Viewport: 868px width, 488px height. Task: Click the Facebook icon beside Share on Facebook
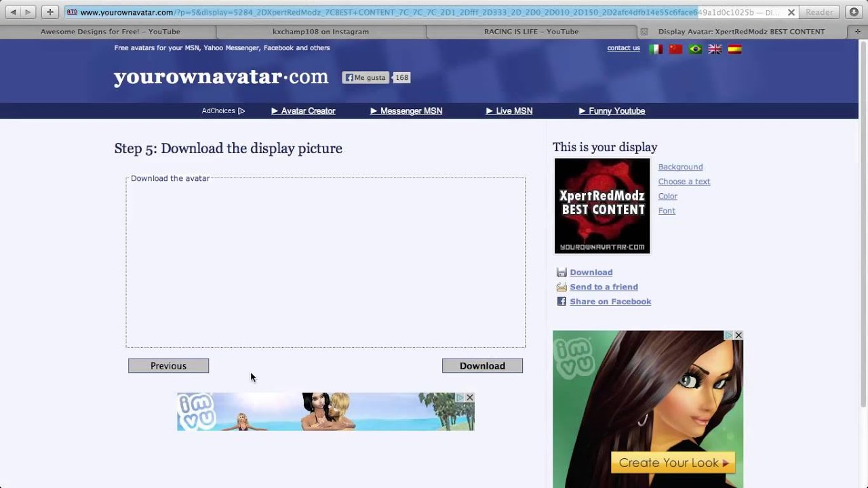(x=561, y=302)
